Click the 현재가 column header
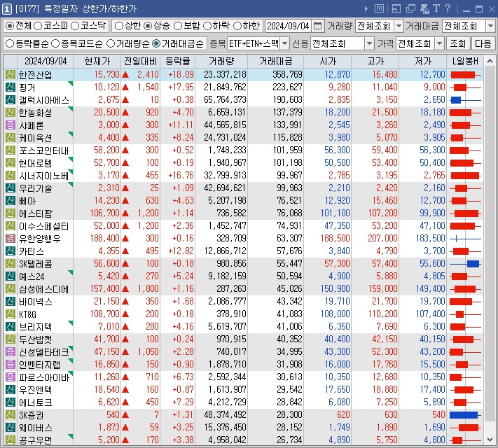498x448 pixels. click(97, 62)
